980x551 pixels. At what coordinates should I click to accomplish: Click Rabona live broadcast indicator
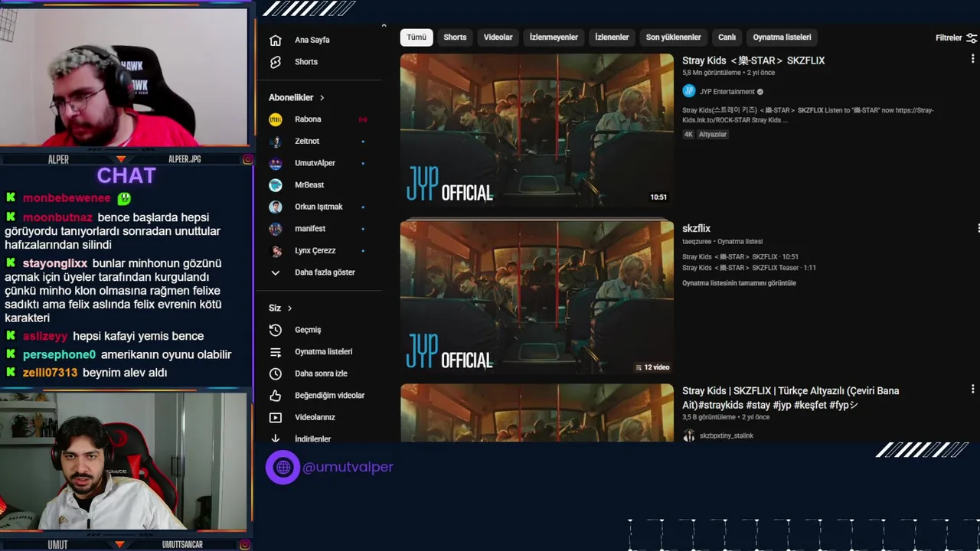click(x=363, y=119)
